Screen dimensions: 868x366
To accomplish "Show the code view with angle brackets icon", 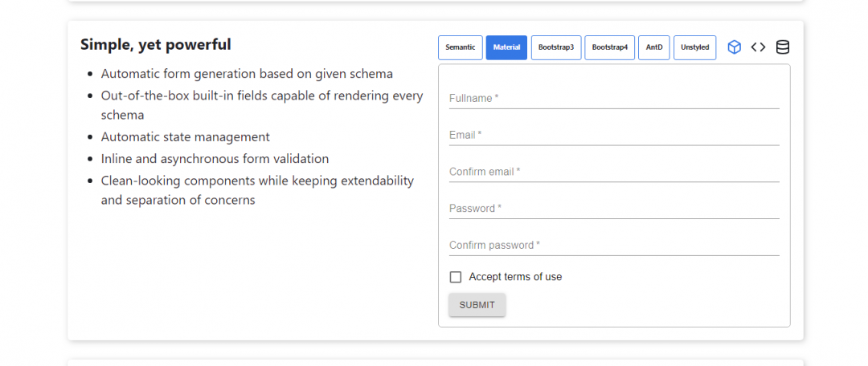I will (x=759, y=47).
